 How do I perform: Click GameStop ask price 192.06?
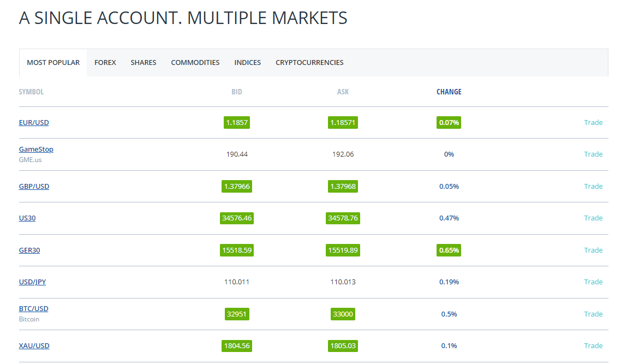[x=343, y=154]
